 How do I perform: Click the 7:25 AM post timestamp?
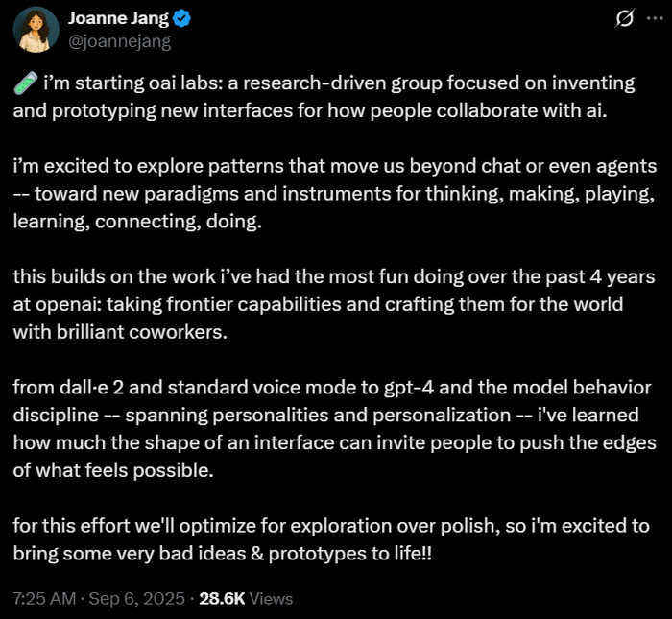click(44, 599)
